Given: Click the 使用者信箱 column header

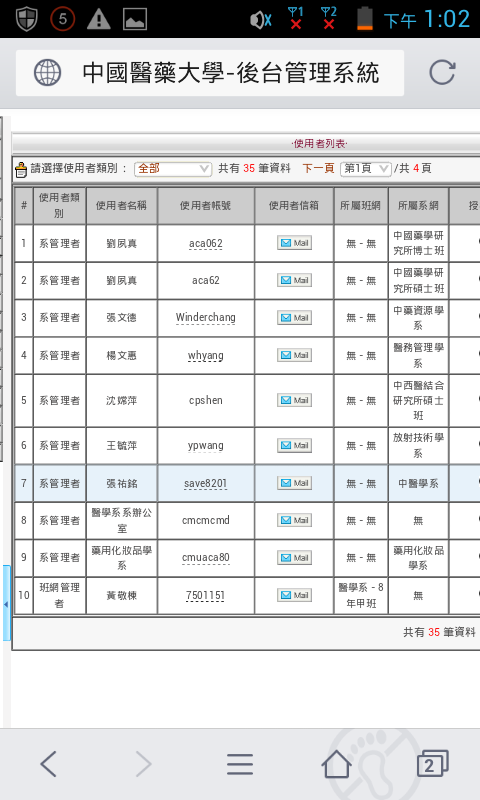Looking at the screenshot, I should coord(294,206).
